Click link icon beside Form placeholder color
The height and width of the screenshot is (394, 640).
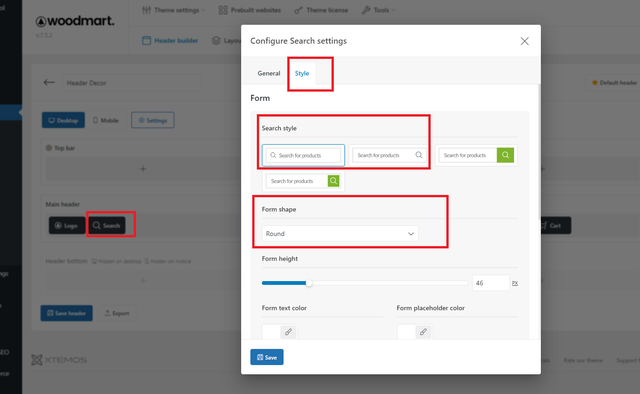[x=423, y=332]
